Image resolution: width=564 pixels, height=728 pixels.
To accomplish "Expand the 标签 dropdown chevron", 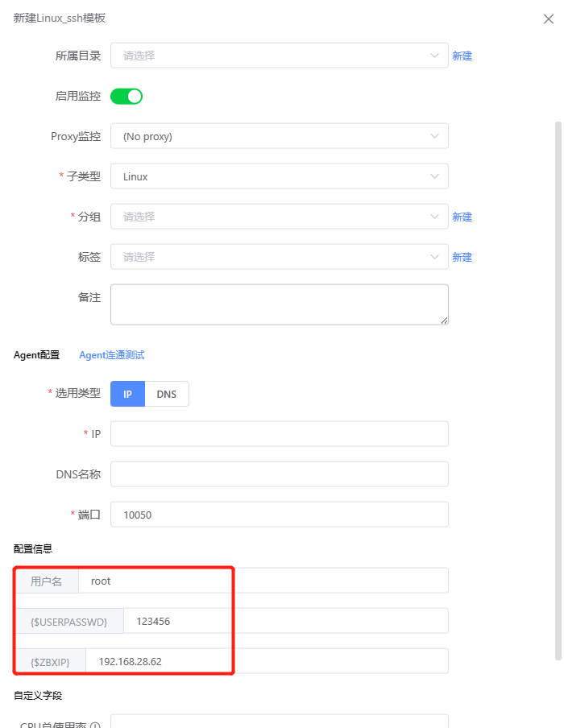I will coord(434,257).
